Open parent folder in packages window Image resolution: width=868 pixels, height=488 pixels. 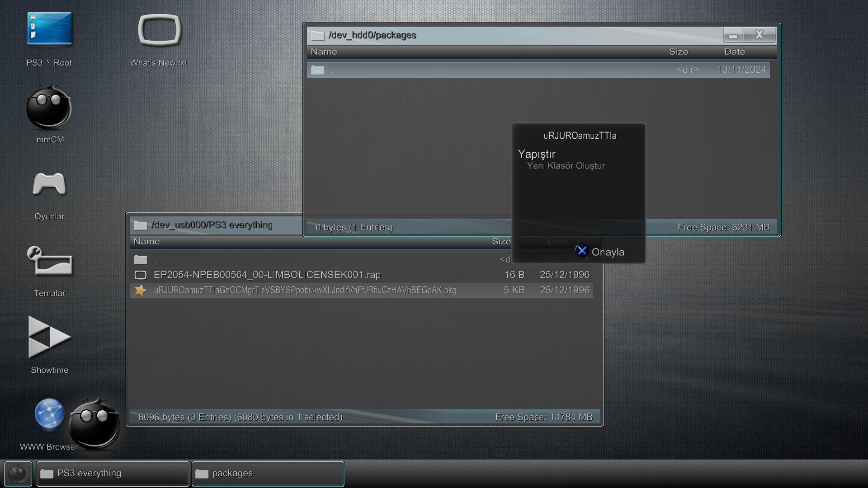(x=333, y=70)
